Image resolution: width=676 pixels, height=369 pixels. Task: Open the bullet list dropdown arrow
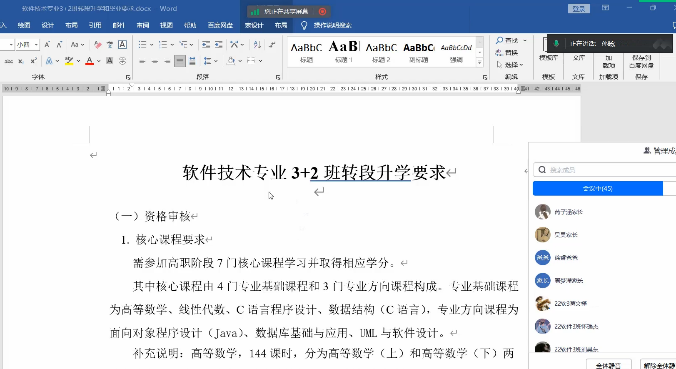click(x=151, y=44)
